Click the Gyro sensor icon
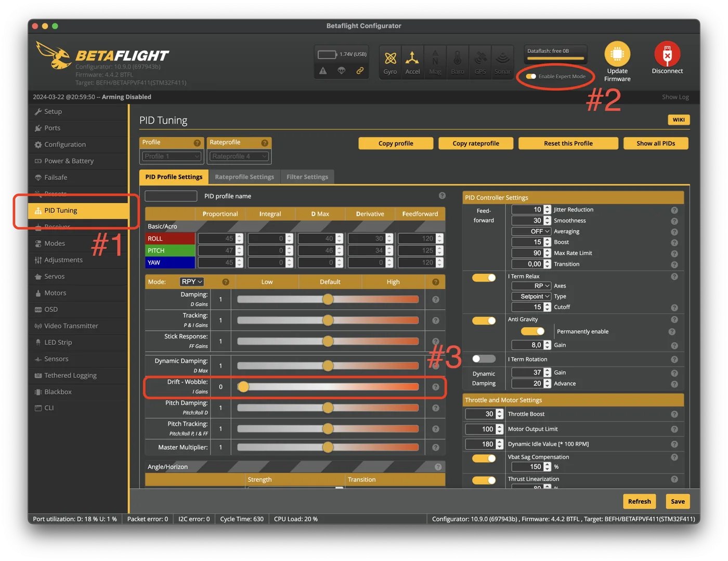The width and height of the screenshot is (728, 561). tap(391, 58)
